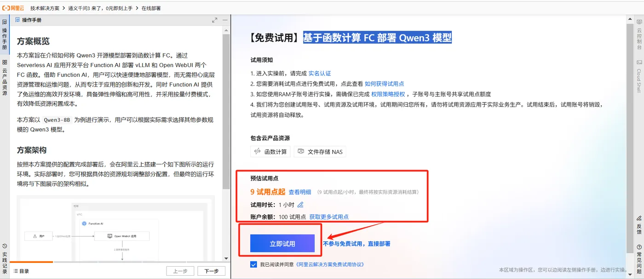The width and height of the screenshot is (644, 279).
Task: Edit trial duration with pencil icon
Action: (x=301, y=205)
